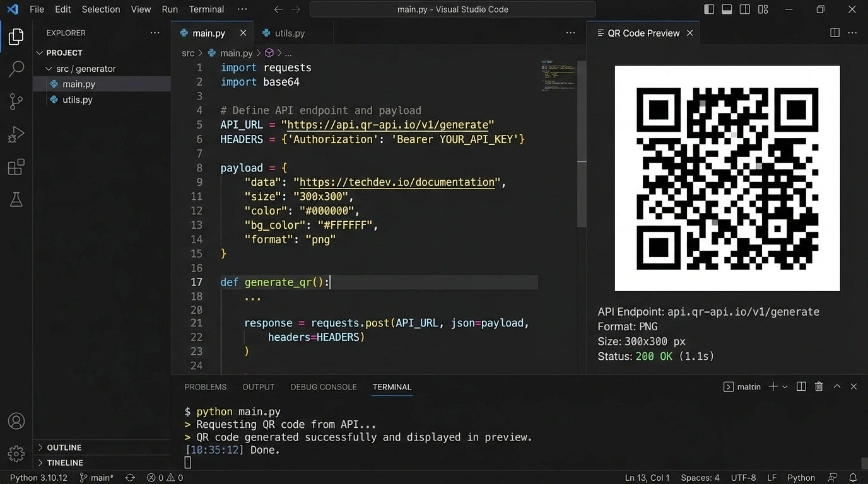The height and width of the screenshot is (484, 868).
Task: Open the File menu
Action: pos(37,9)
